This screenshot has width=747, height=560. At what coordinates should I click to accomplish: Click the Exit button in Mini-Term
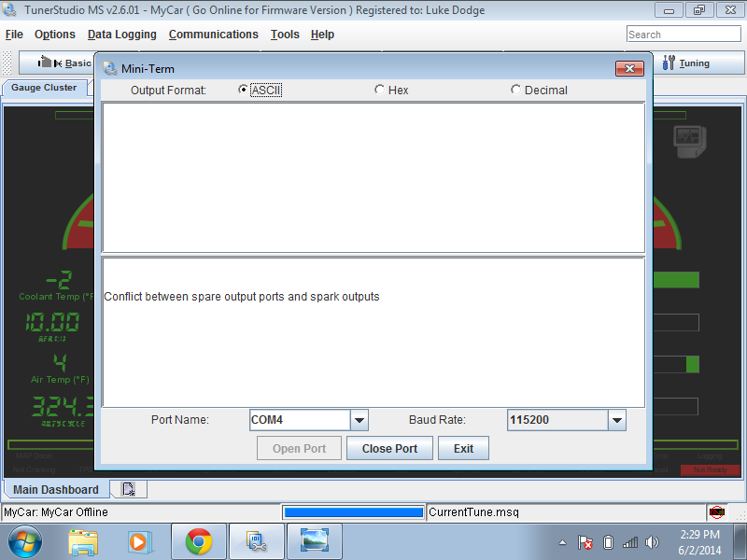tap(463, 448)
